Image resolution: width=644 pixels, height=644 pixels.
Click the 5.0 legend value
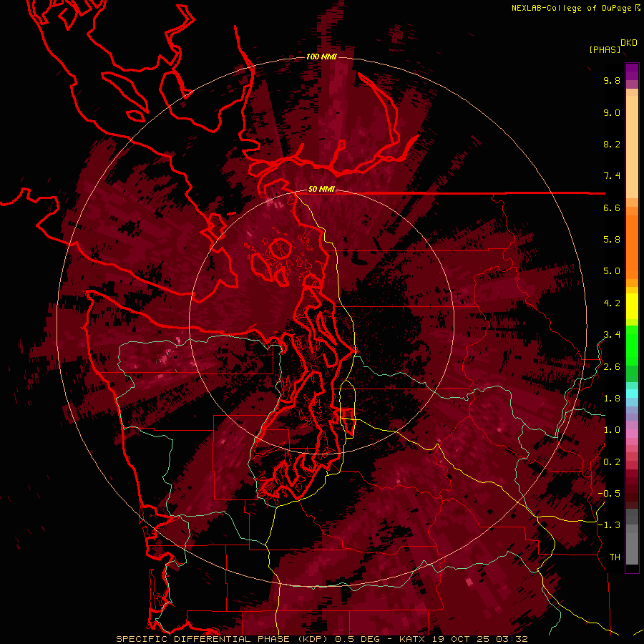612,271
